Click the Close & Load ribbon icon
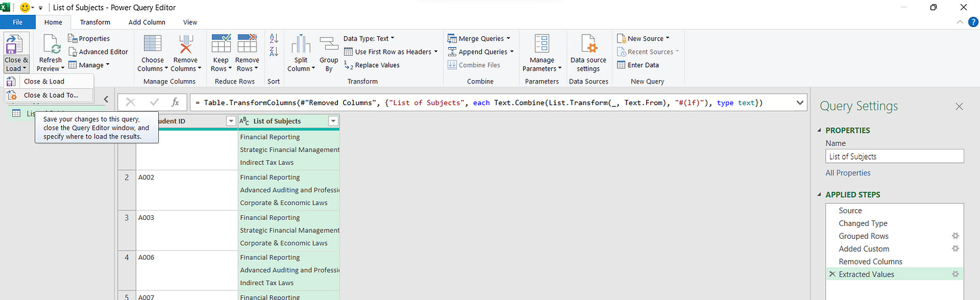This screenshot has height=300, width=980. [13, 44]
